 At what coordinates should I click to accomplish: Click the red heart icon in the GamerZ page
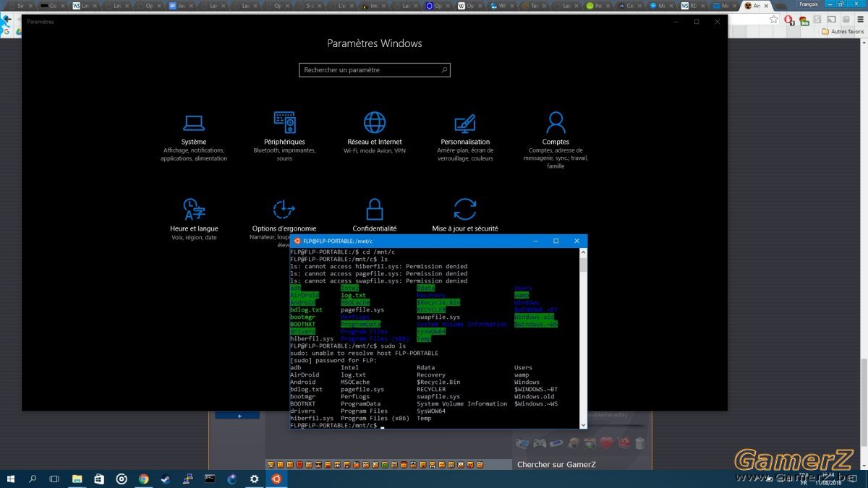(606, 442)
